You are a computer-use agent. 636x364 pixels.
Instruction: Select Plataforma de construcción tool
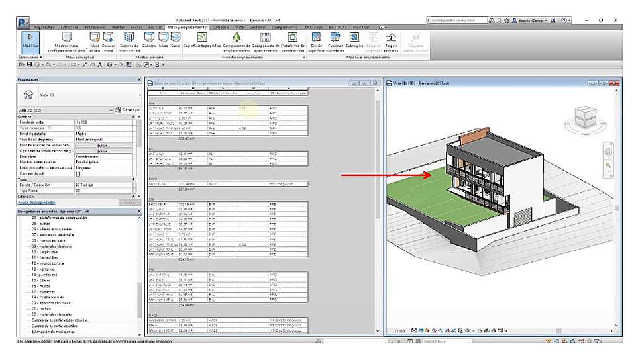click(x=292, y=42)
